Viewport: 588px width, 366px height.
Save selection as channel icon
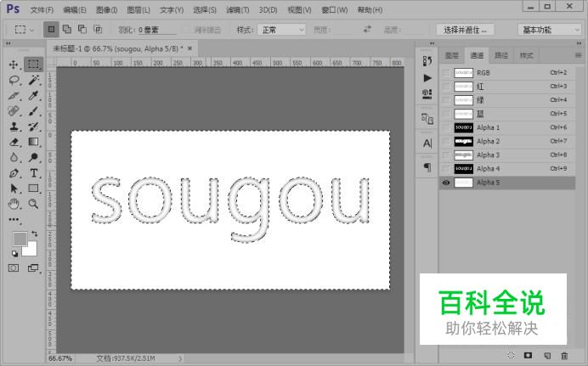point(528,355)
